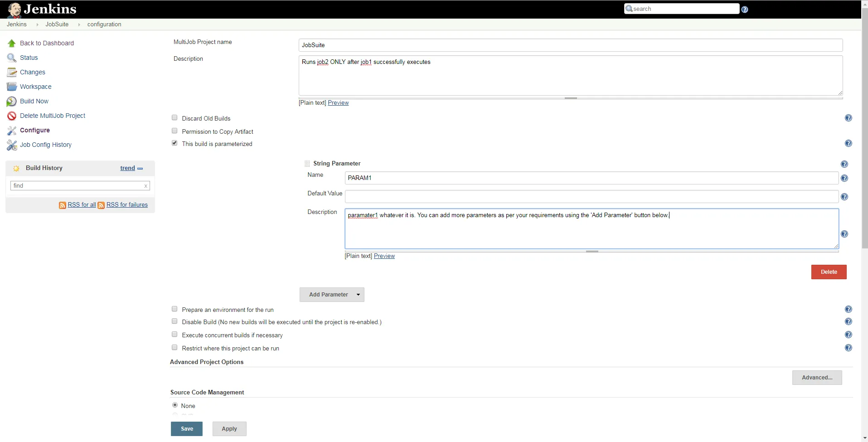Enable Discard Old Builds checkbox

[x=175, y=118]
